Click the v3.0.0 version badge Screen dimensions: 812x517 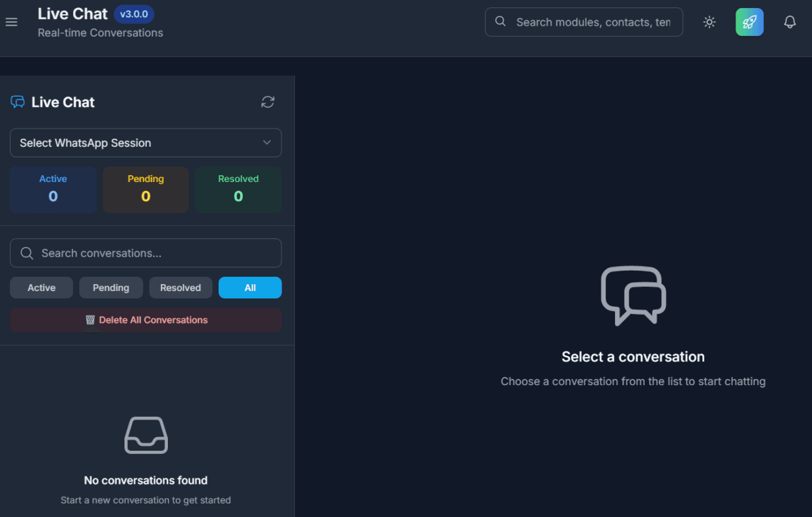click(134, 14)
